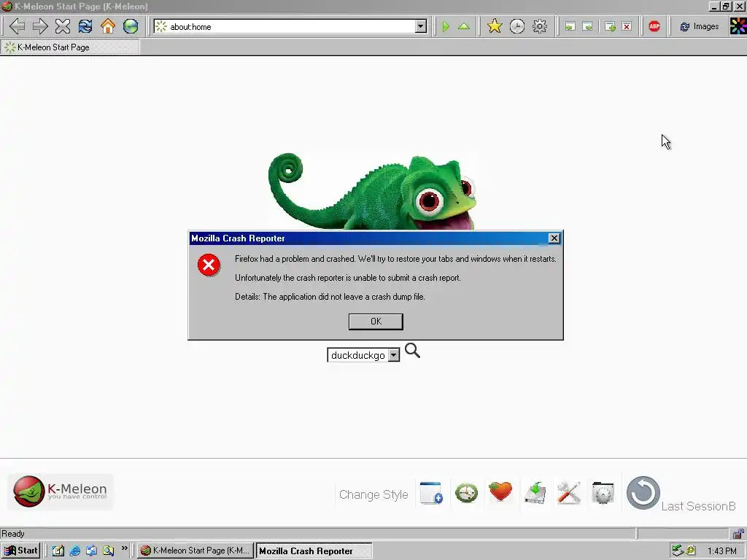
Task: Click the red error icon in dialog
Action: (x=209, y=265)
